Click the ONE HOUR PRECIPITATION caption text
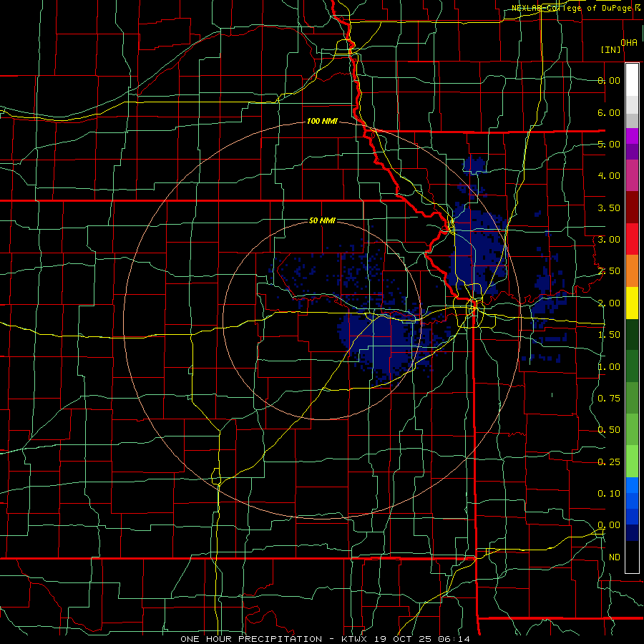644x644 pixels. coord(251,639)
